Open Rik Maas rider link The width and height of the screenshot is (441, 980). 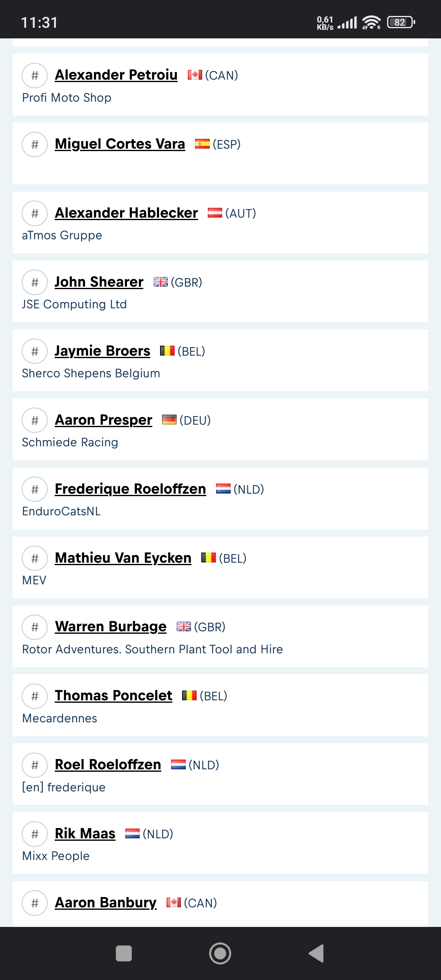tap(85, 834)
